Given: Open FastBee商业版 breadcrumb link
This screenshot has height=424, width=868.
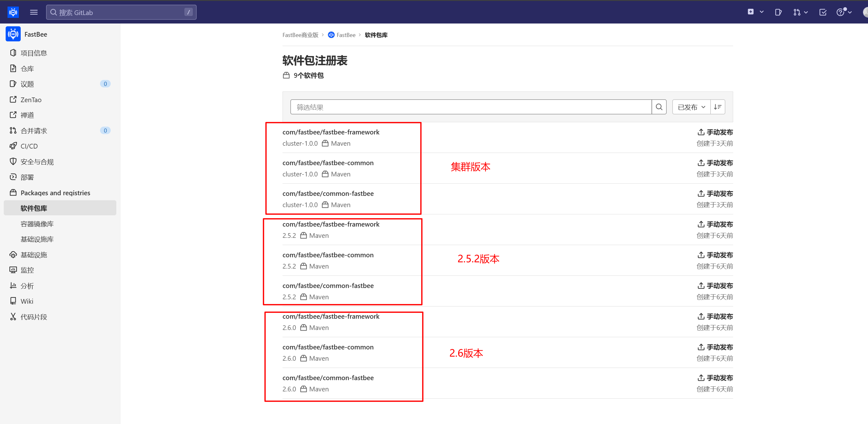Looking at the screenshot, I should 300,35.
